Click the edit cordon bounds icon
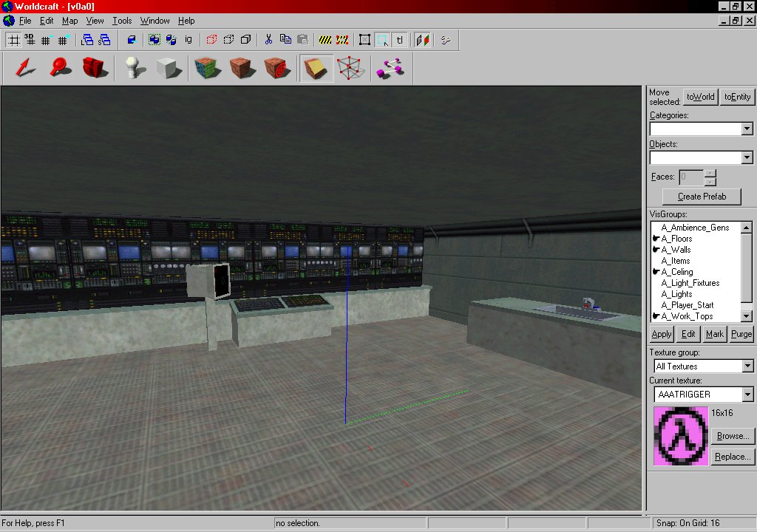The image size is (757, 532). pyautogui.click(x=342, y=40)
